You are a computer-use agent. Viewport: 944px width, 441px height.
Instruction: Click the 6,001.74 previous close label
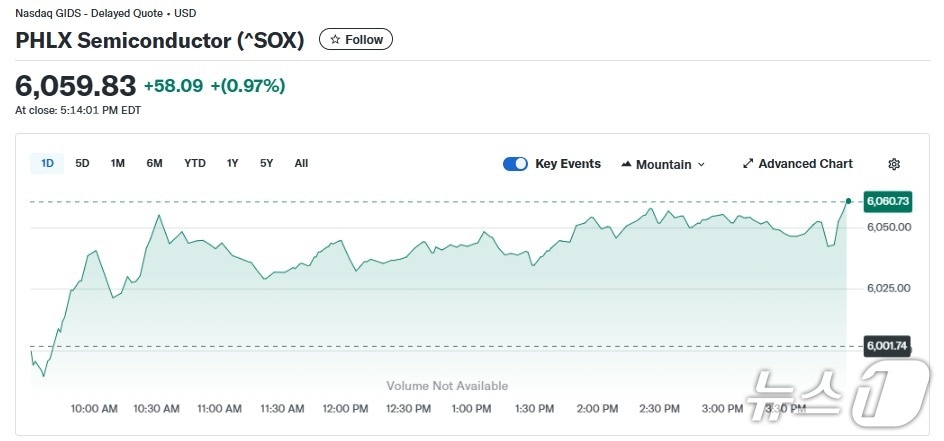pos(887,346)
